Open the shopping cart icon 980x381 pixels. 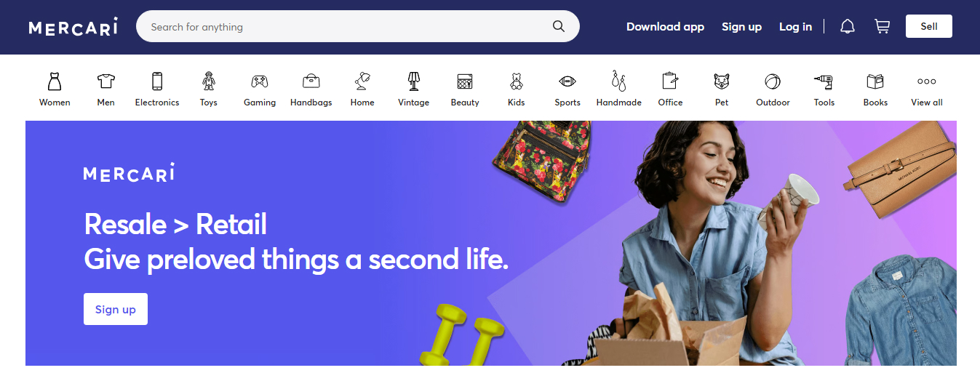coord(883,27)
